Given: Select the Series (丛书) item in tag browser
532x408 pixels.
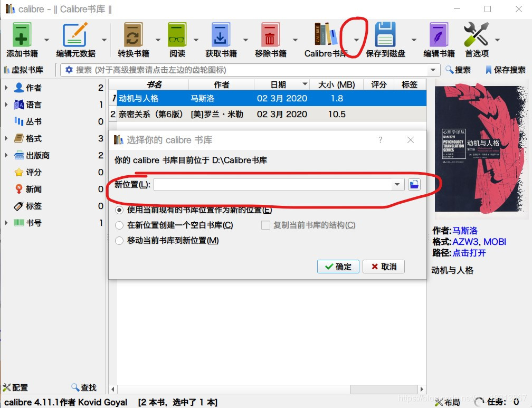Looking at the screenshot, I should point(28,121).
